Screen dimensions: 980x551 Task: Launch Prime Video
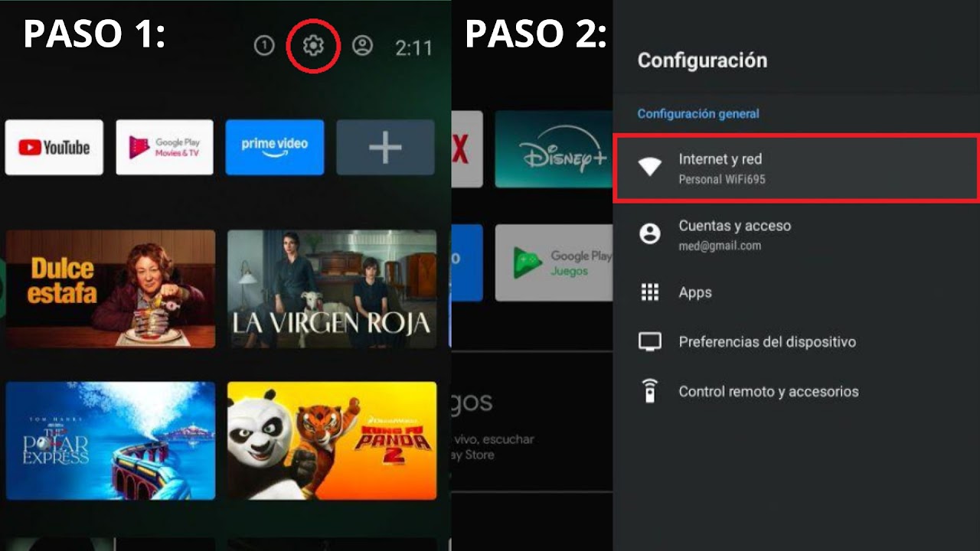coord(274,147)
